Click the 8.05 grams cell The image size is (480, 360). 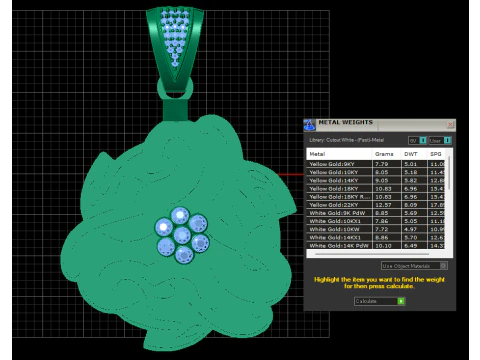387,172
